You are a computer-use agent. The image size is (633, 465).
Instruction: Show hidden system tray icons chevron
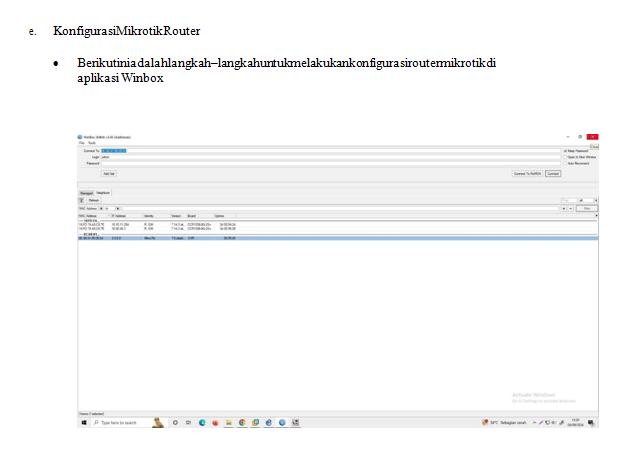coord(534,423)
